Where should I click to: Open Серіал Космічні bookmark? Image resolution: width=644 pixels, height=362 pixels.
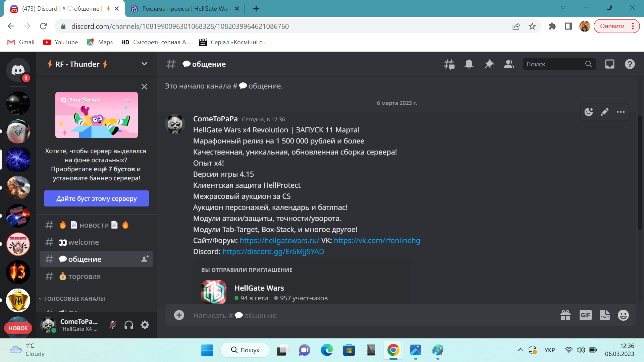click(233, 42)
